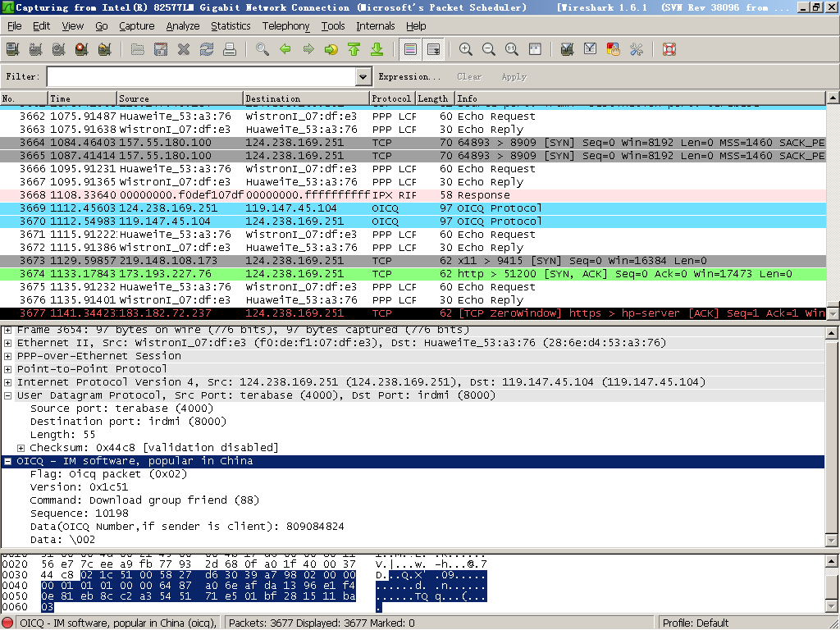Image resolution: width=840 pixels, height=630 pixels.
Task: Edit coloring rules icon
Action: click(614, 49)
